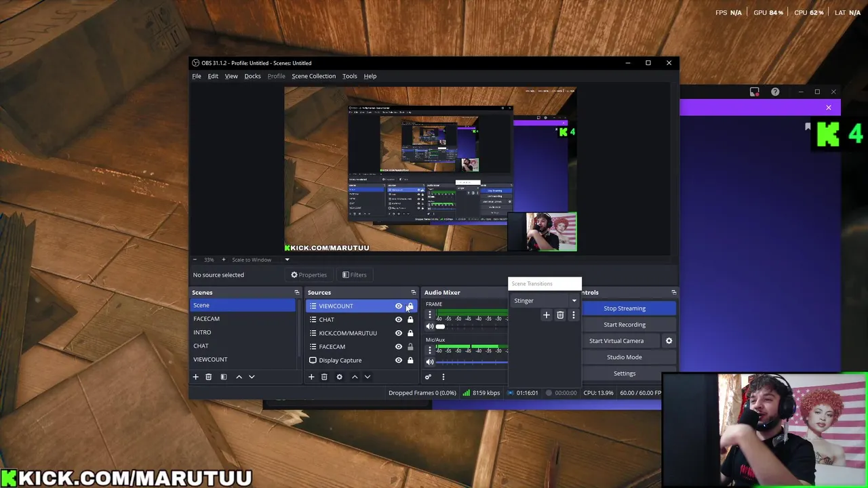Open the Audio Mixer three-dot menu

click(x=443, y=377)
